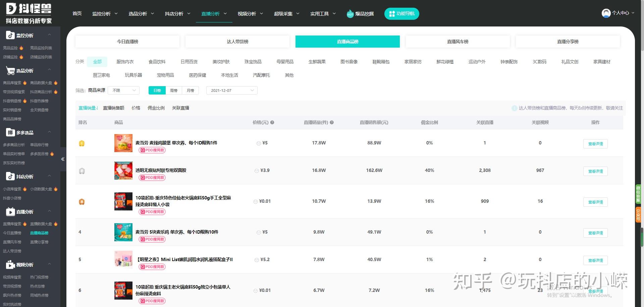
Task: Open 今日直播榜 in the sidebar
Action: pyautogui.click(x=12, y=233)
